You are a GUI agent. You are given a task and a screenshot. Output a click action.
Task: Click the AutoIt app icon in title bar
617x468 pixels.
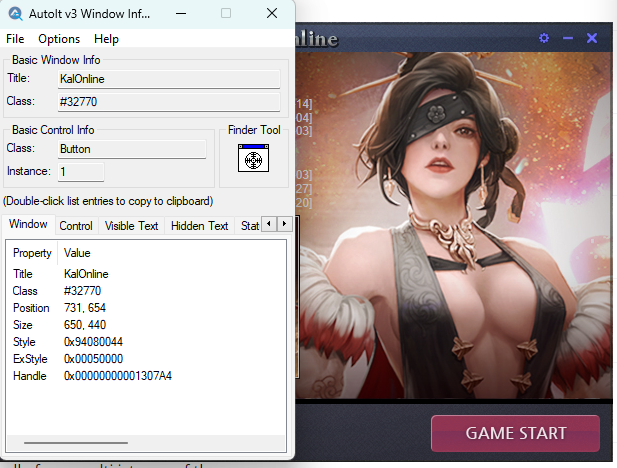[15, 14]
